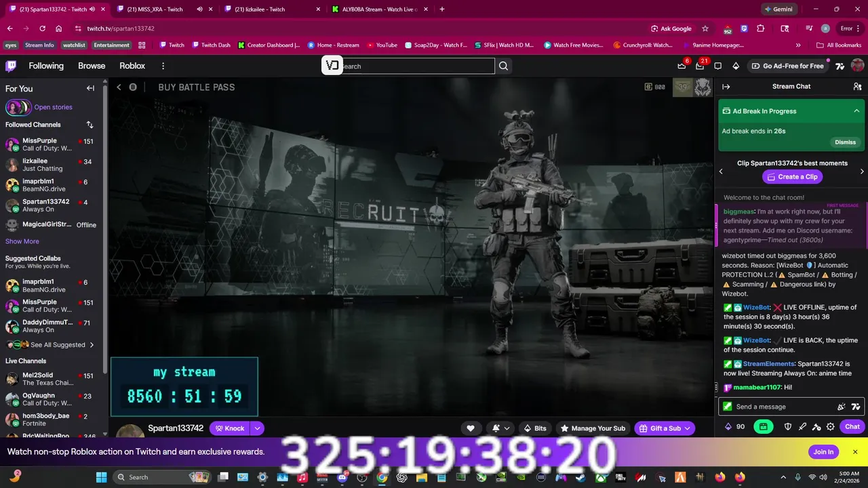Open the Roblox menu item
This screenshot has width=868, height=488.
[x=132, y=66]
